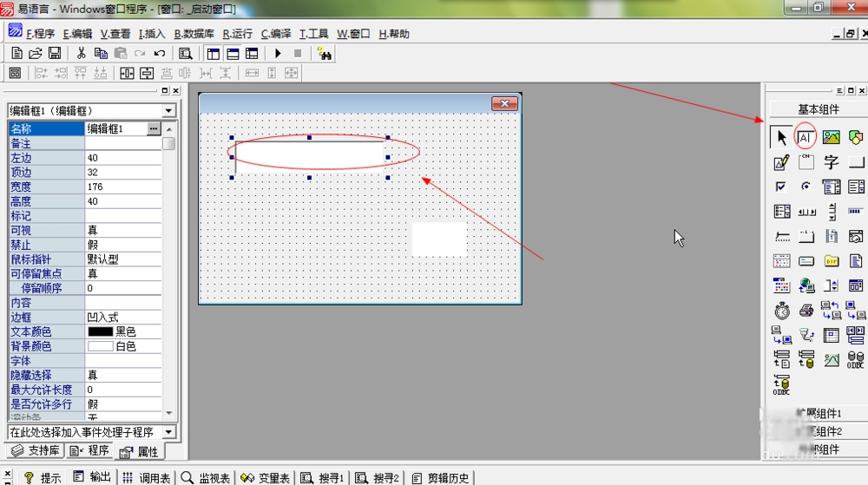Select the printer component

click(x=806, y=311)
